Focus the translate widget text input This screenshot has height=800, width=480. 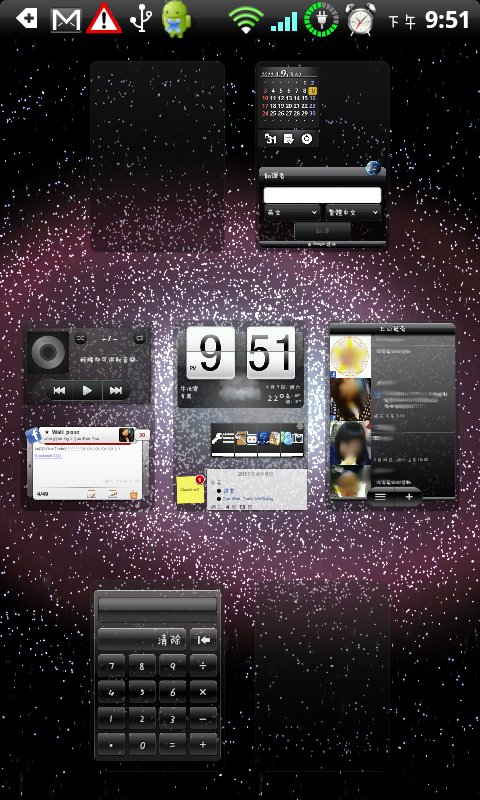(322, 195)
